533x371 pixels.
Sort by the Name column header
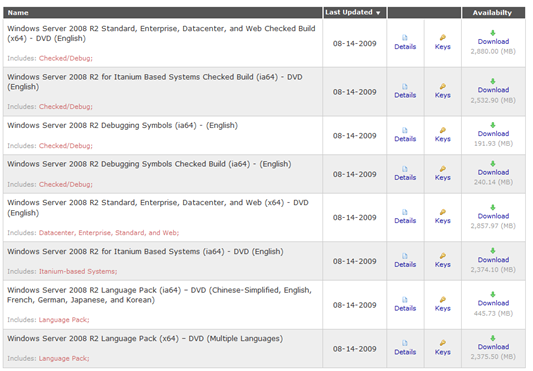pos(18,13)
